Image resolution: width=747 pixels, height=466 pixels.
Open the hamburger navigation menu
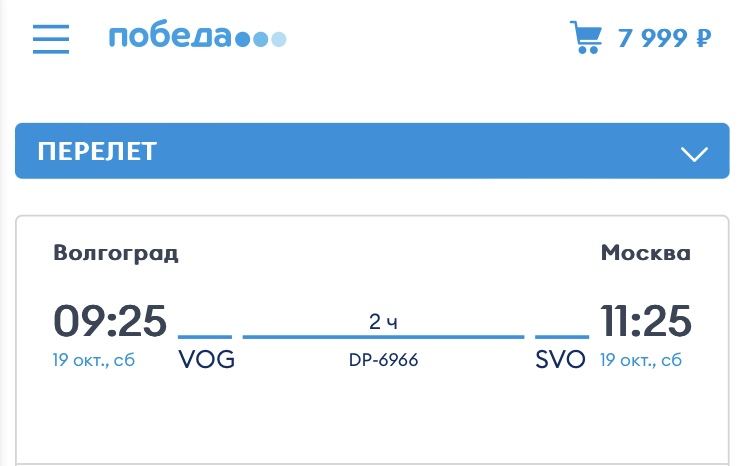click(x=51, y=38)
